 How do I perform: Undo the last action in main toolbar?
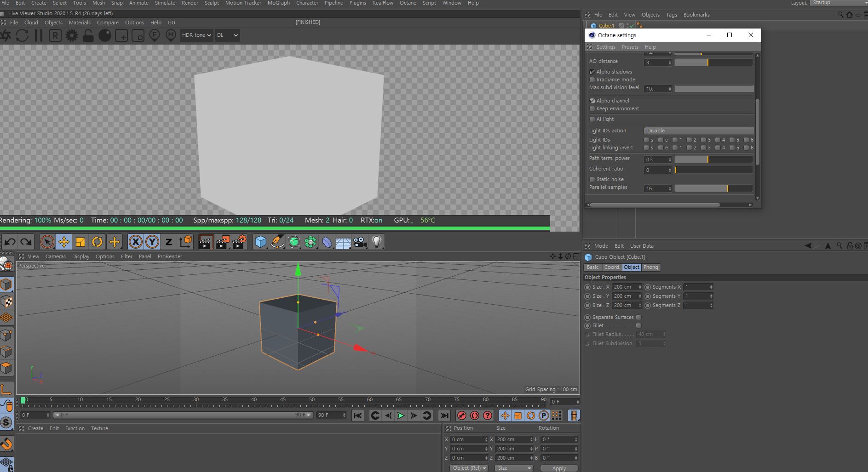(x=10, y=242)
